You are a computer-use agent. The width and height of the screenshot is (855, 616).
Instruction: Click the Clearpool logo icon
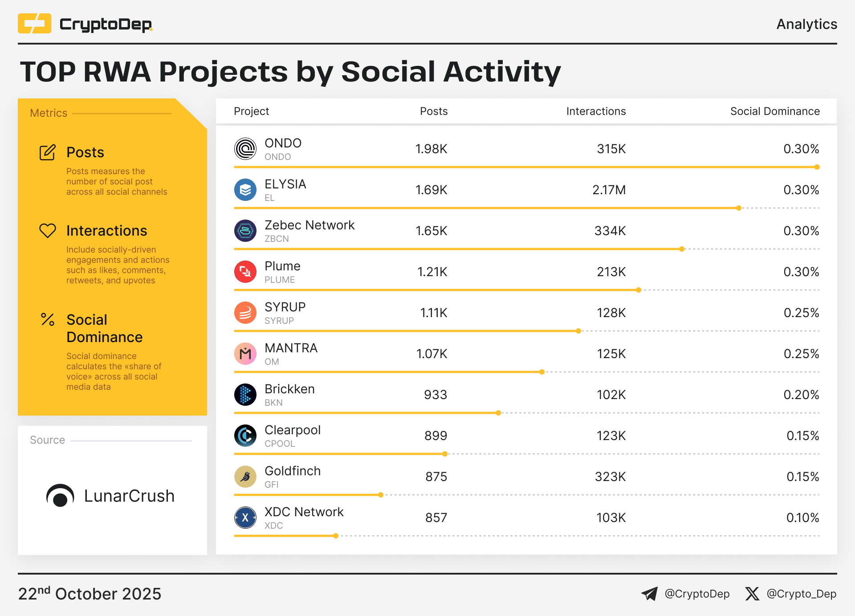245,436
